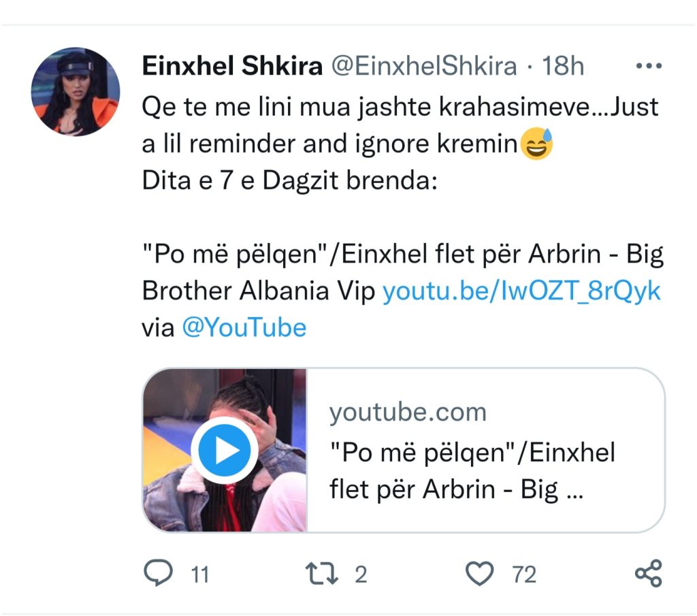Click the retweet arrows icon
The width and height of the screenshot is (697, 616).
[322, 574]
